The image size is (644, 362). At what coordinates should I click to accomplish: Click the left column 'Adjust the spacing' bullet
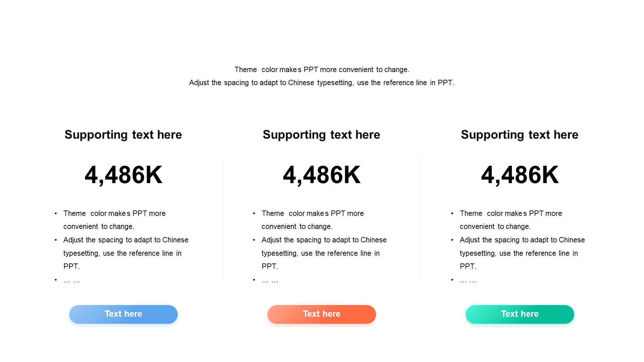(x=126, y=253)
